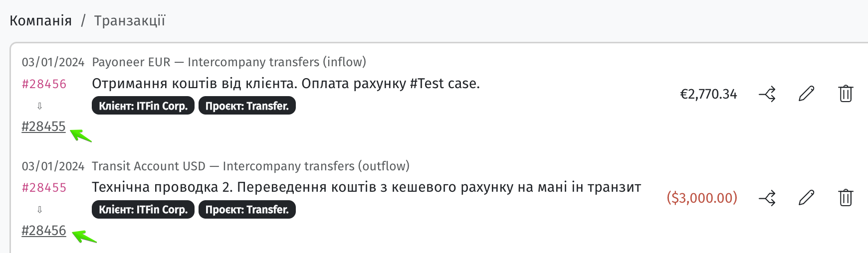The height and width of the screenshot is (253, 868).
Task: Delete the €2,770.34 transaction using trash icon
Action: click(846, 94)
